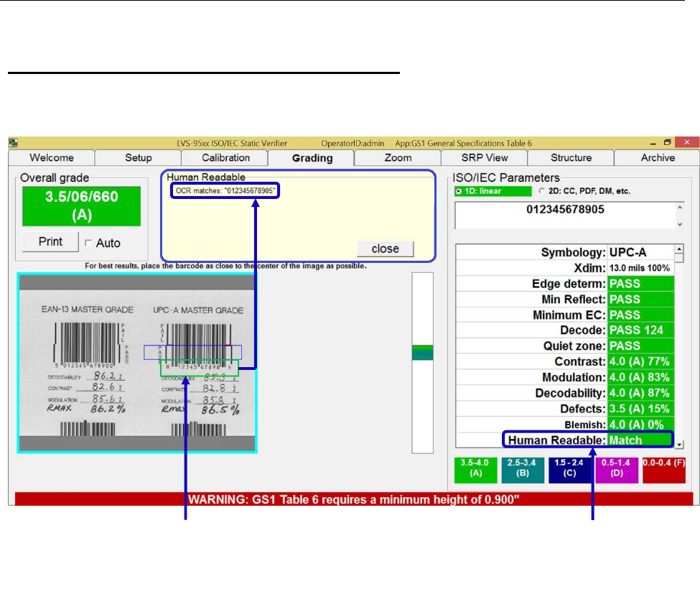Click the scanned barcode image preview

tap(137, 363)
